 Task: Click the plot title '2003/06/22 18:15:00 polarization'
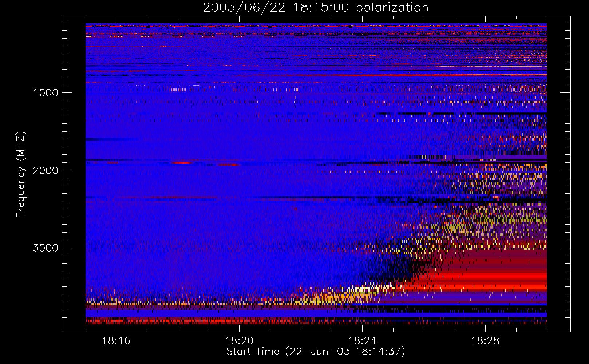coord(316,7)
